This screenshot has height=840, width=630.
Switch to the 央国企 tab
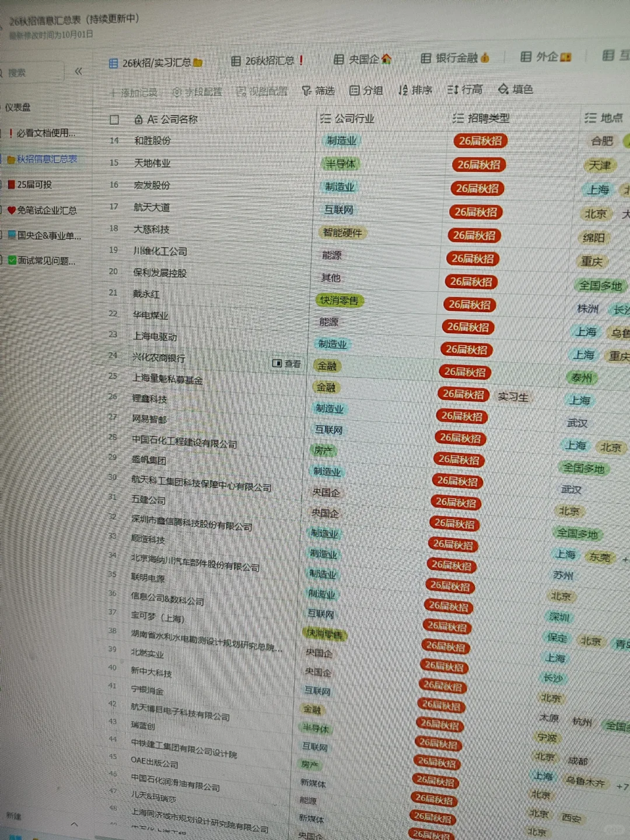pos(362,59)
